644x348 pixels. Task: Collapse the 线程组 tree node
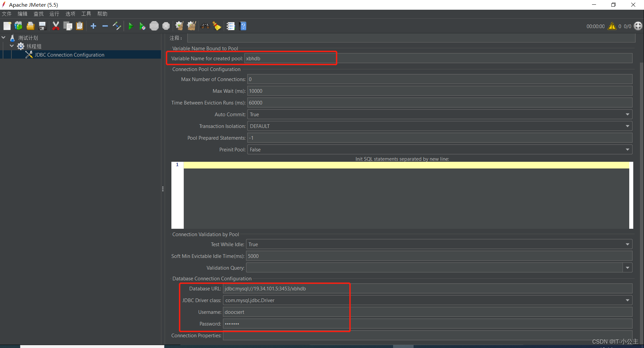pos(12,46)
